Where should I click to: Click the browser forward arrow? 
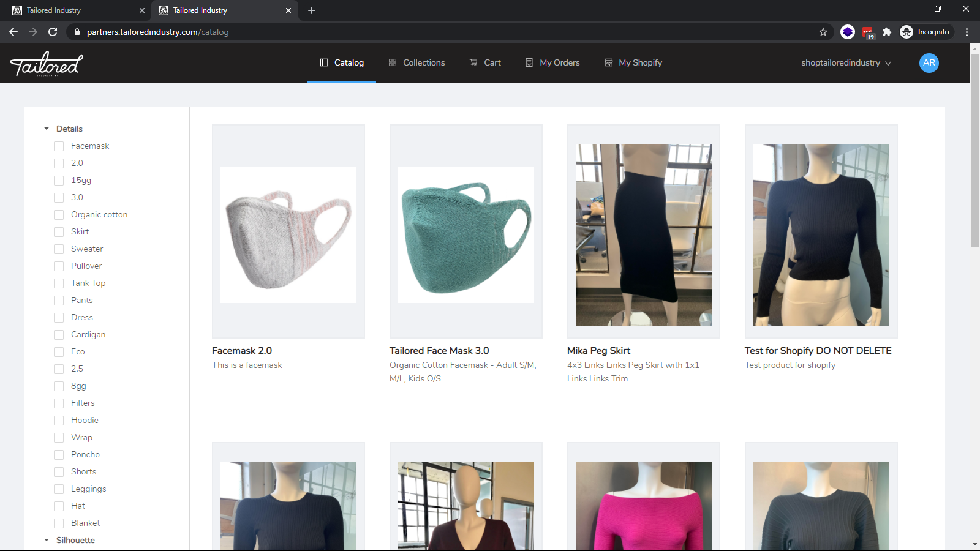(33, 32)
